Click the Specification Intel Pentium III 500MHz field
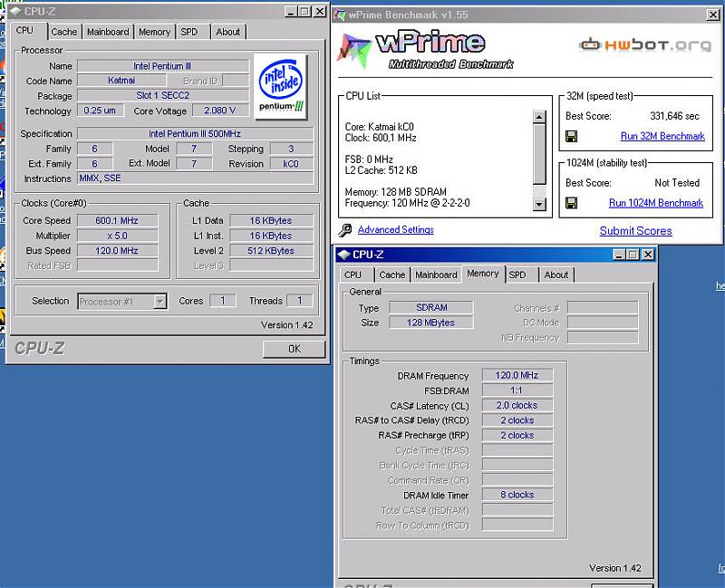Viewport: 725px width, 588px height. tap(195, 133)
